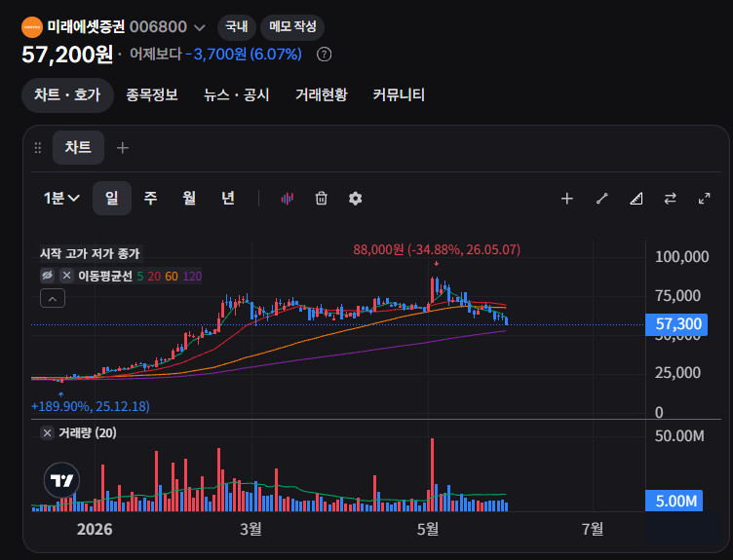Click the 메모 작성 button
The height and width of the screenshot is (560, 733).
click(x=292, y=26)
